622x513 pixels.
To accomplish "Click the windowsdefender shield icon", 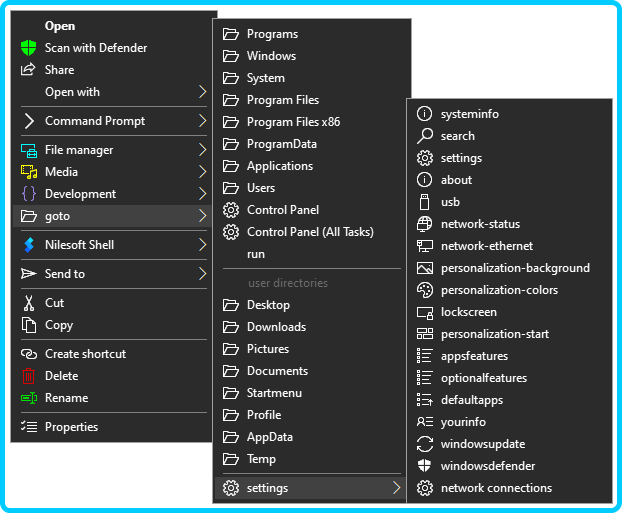I will tap(424, 466).
